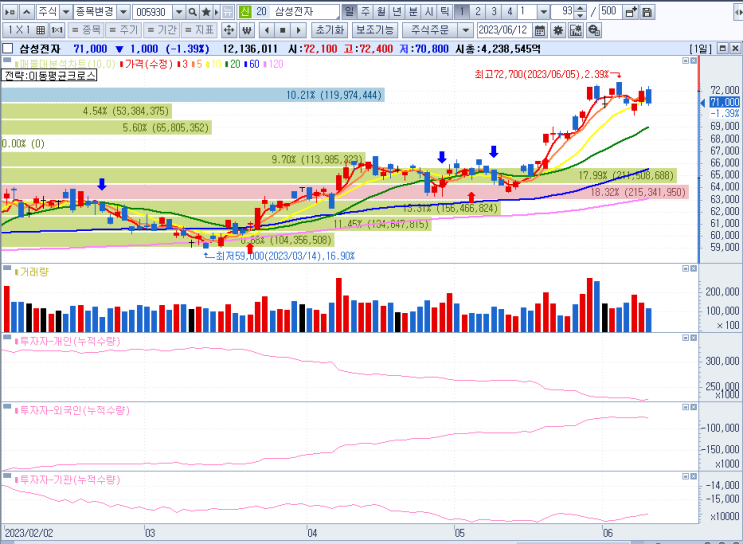Open chart settings gear icon
This screenshot has height=544, width=743.
pyautogui.click(x=558, y=30)
